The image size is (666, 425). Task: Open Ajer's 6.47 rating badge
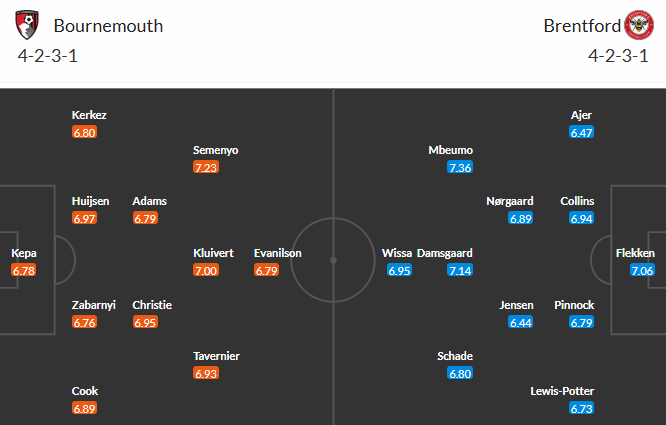click(x=581, y=132)
